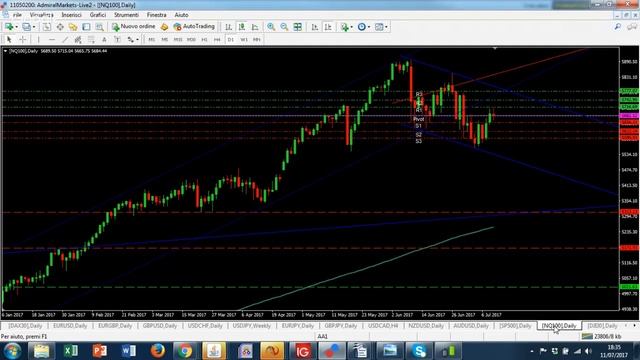Select the MN monthly timeframe

pos(256,40)
